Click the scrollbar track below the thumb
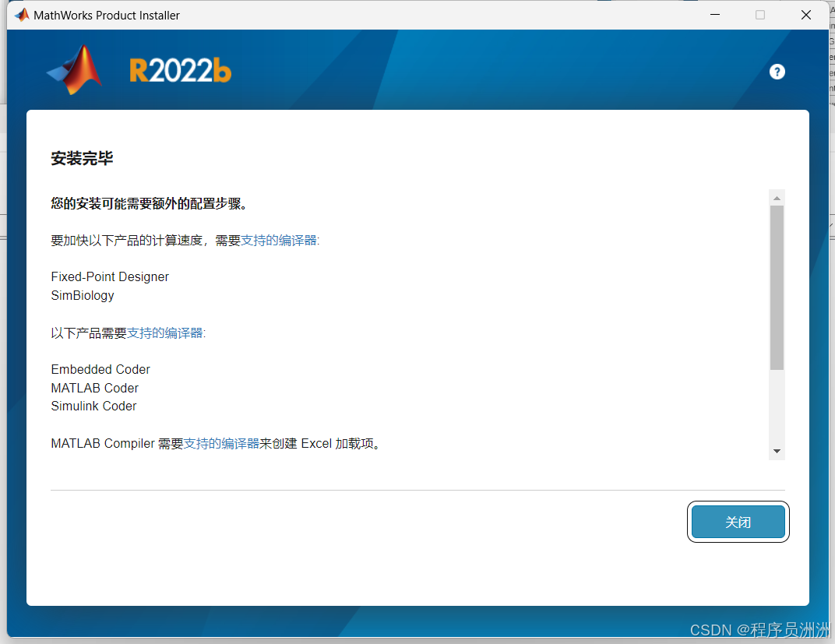Viewport: 835px width, 644px height. tap(777, 407)
